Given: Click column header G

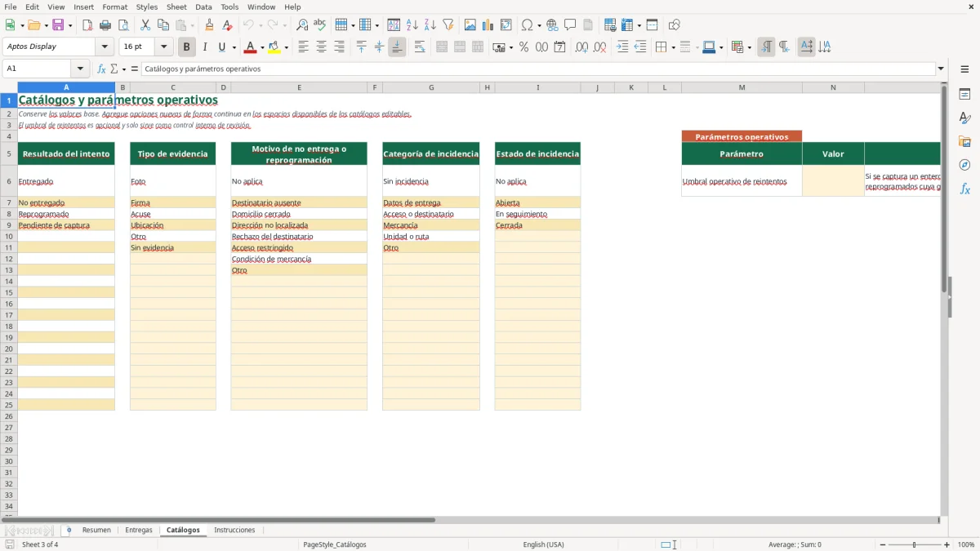Looking at the screenshot, I should pyautogui.click(x=431, y=87).
